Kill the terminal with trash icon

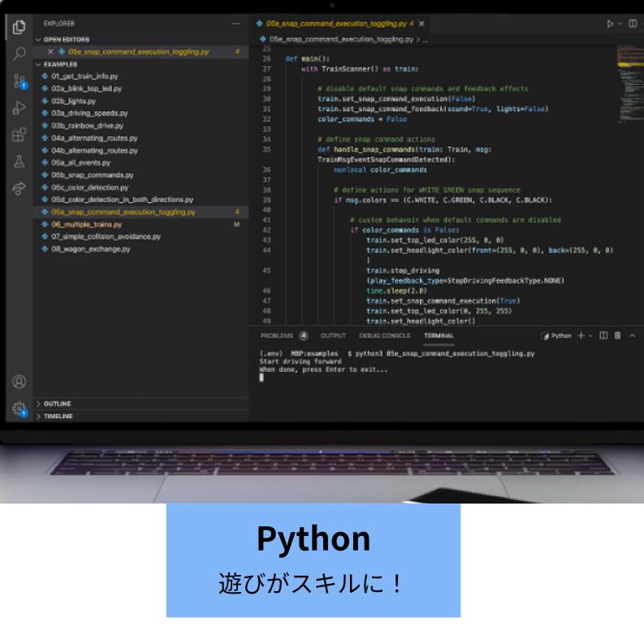click(617, 335)
